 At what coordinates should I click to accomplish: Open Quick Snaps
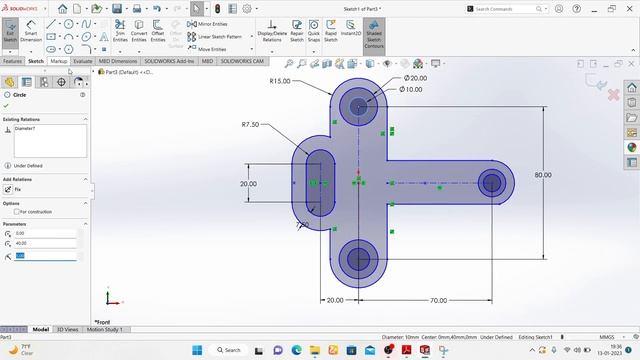click(x=314, y=31)
